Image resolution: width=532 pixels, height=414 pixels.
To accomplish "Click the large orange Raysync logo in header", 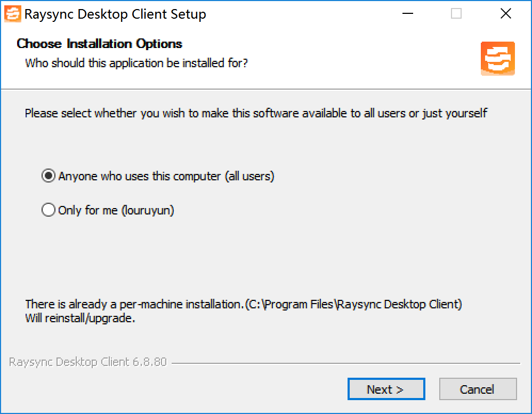I will pyautogui.click(x=498, y=58).
